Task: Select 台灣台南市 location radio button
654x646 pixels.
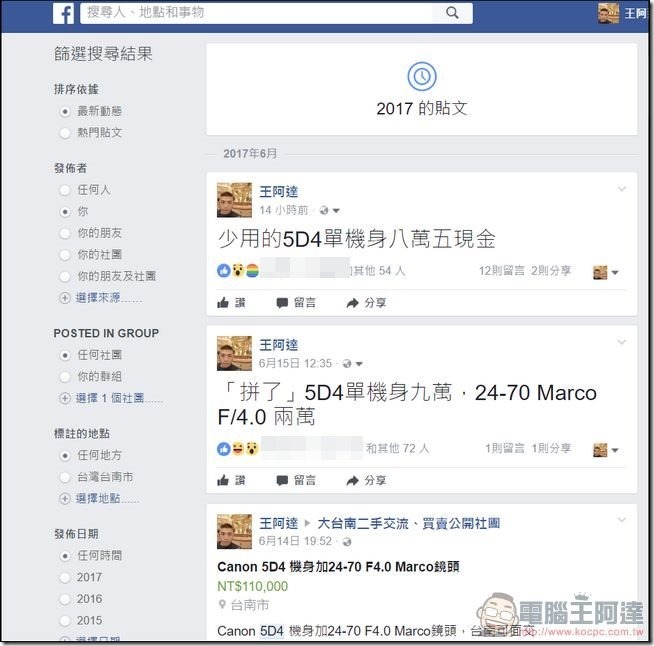Action: (x=65, y=477)
